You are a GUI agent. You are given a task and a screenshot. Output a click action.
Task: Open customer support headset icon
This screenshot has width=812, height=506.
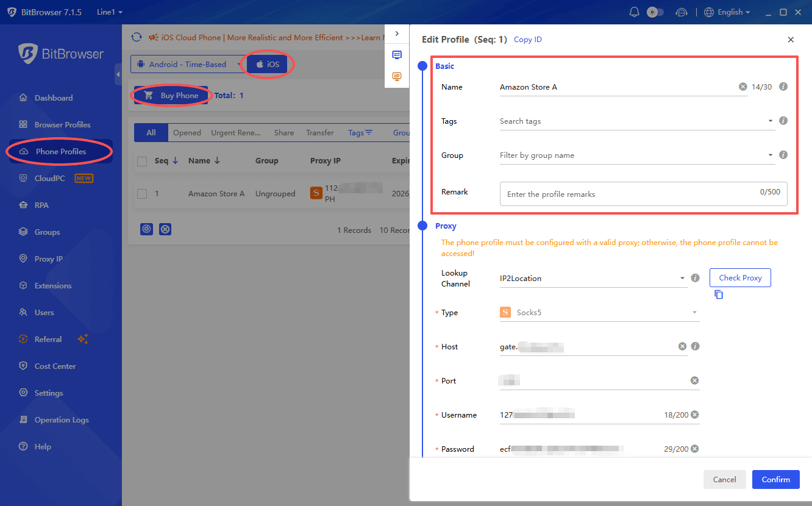[682, 12]
